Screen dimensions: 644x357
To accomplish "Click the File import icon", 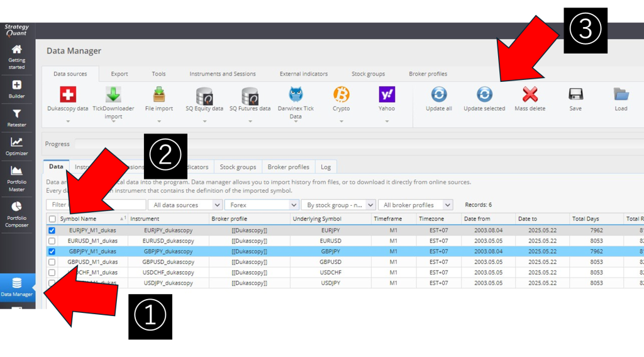I will click(158, 95).
